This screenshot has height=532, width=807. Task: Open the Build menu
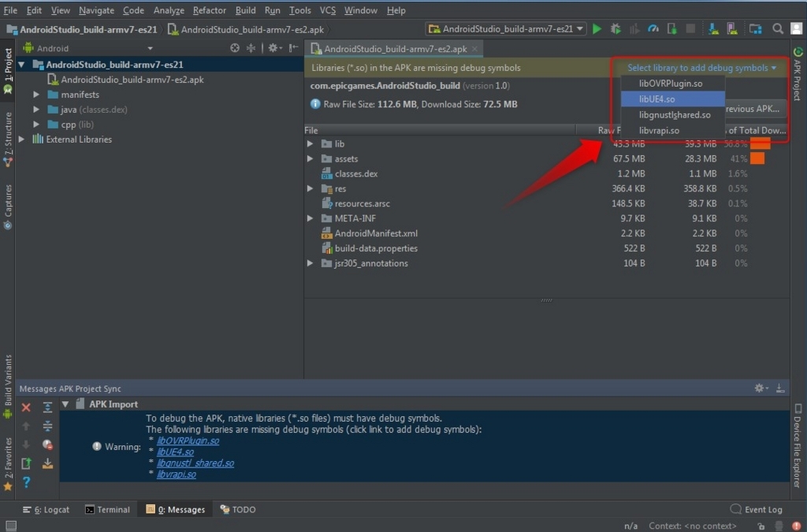[x=245, y=10]
